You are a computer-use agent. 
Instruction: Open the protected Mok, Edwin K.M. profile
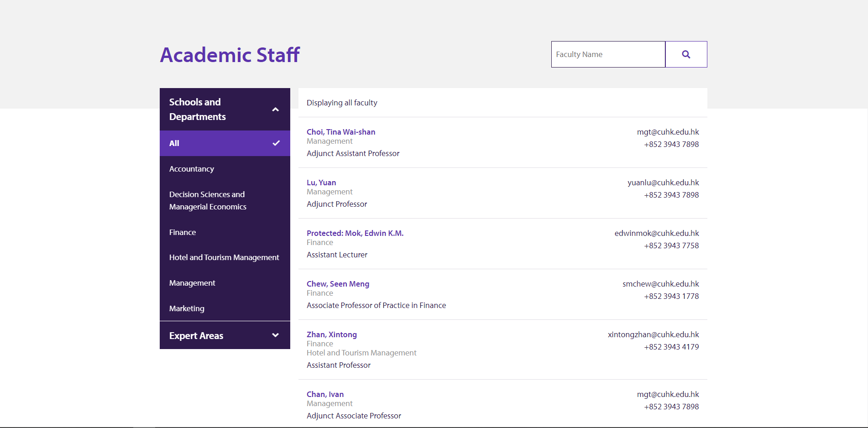pos(355,233)
